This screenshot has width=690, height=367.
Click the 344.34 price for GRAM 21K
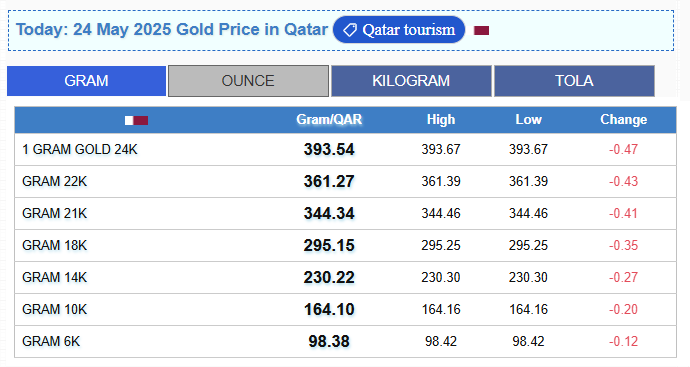(x=329, y=213)
